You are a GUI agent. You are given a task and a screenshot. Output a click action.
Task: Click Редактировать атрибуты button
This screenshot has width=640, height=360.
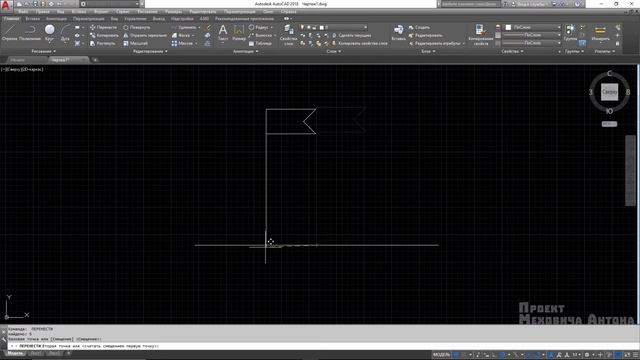click(x=437, y=43)
